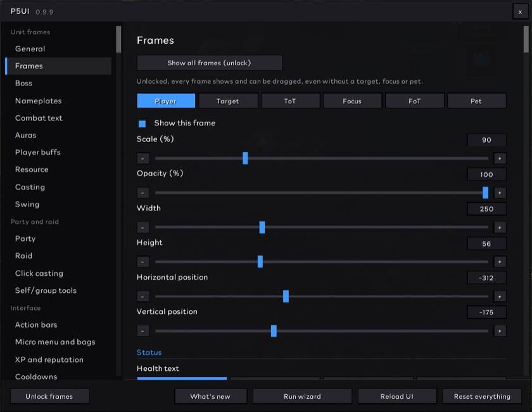Viewport: 532px width, 412px height.
Task: Toggle the Show this frame checkbox
Action: (142, 124)
